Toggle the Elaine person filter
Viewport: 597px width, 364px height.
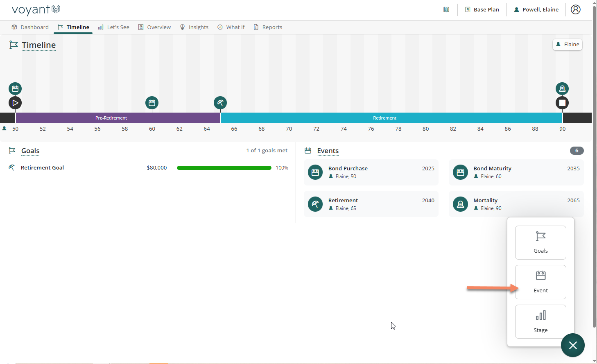567,44
